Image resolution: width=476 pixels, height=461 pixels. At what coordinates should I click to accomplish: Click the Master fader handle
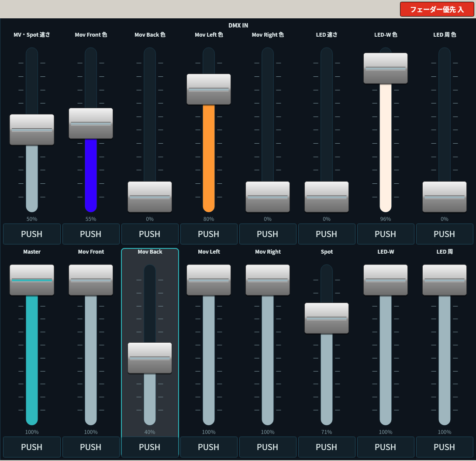32,280
